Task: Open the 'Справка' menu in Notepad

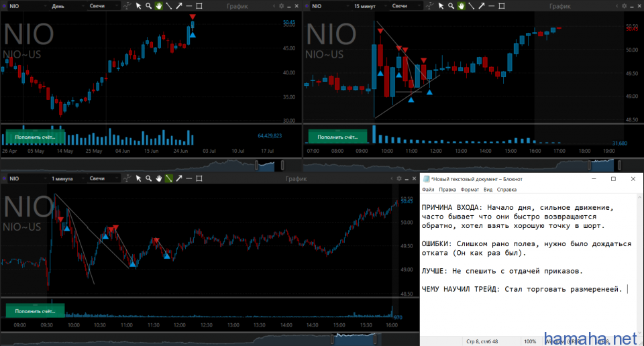Action: [506, 190]
